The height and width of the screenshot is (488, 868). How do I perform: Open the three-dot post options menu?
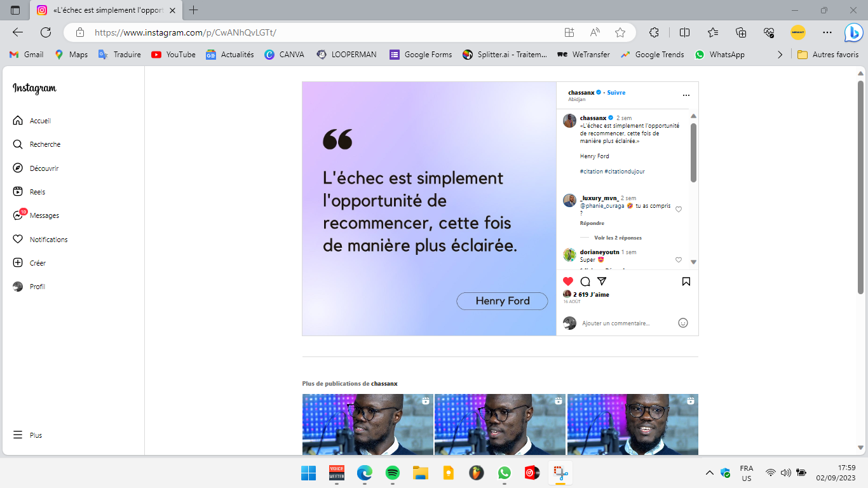click(x=686, y=95)
